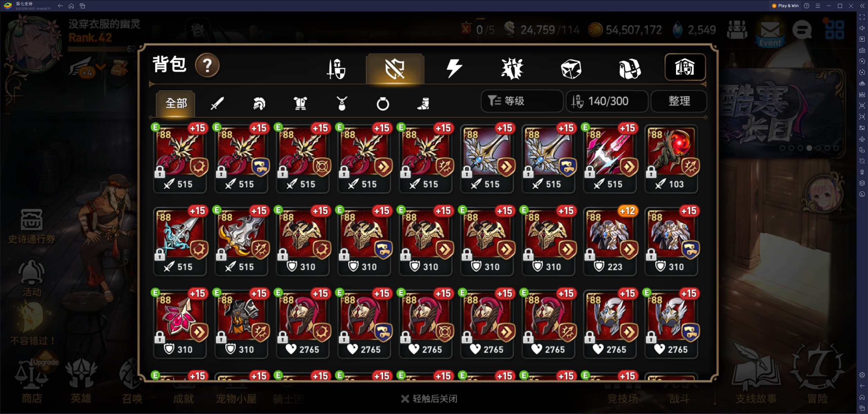Toggle lock on the red orb staff 103
This screenshot has height=414, width=868.
click(651, 172)
